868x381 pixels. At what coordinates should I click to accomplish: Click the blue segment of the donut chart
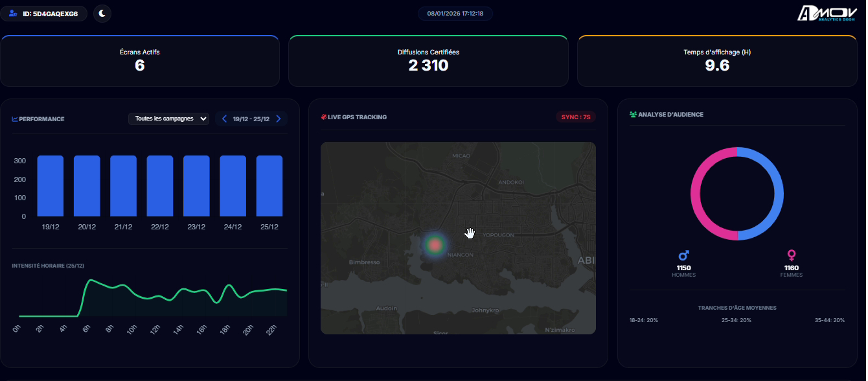click(x=779, y=194)
